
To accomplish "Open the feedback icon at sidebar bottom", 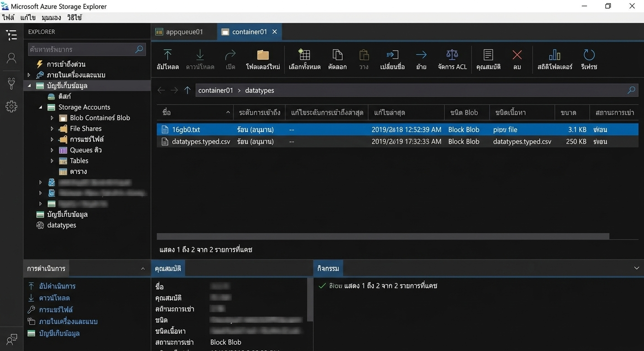I will click(11, 339).
